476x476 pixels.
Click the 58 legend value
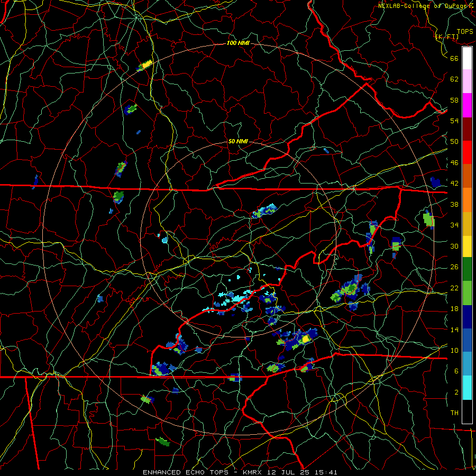[454, 100]
